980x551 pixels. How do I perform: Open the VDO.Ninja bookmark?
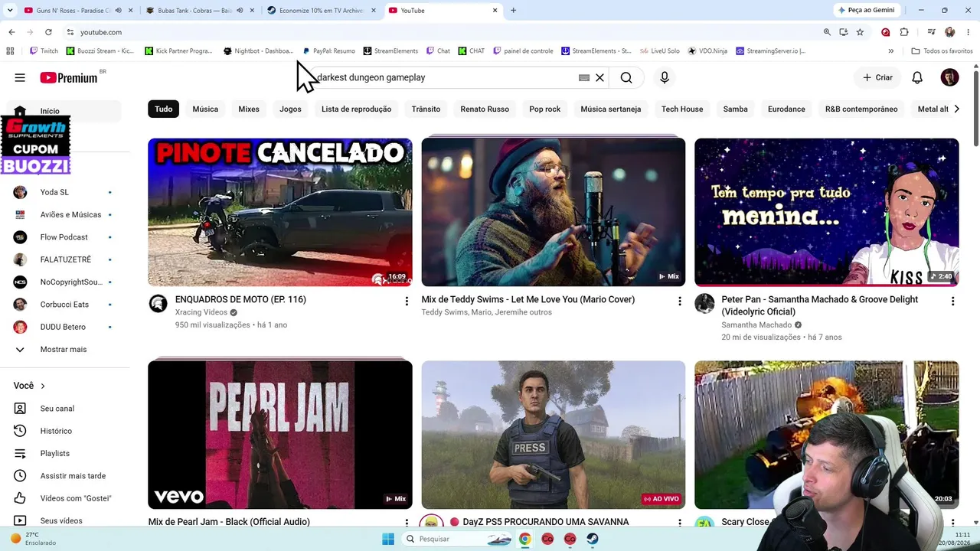707,51
